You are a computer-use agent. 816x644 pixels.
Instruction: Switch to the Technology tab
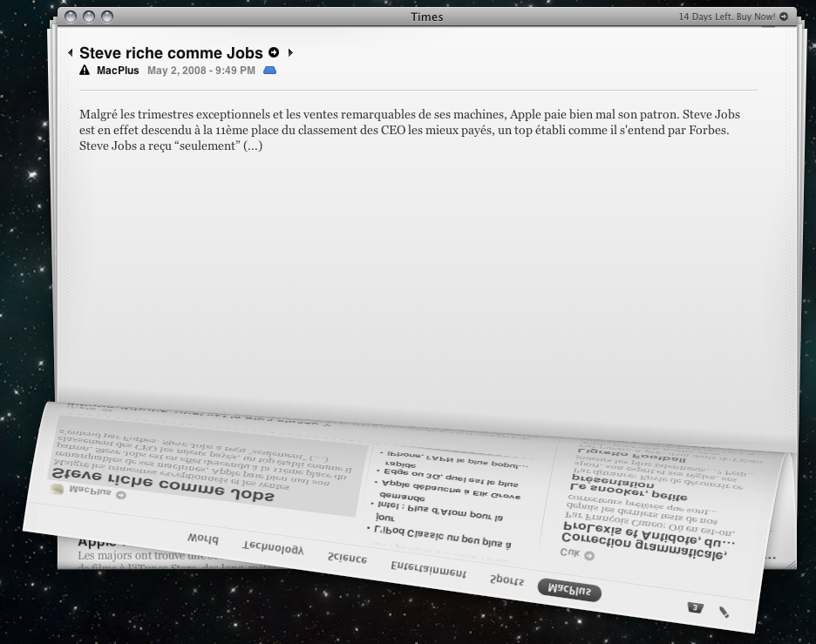pyautogui.click(x=273, y=548)
